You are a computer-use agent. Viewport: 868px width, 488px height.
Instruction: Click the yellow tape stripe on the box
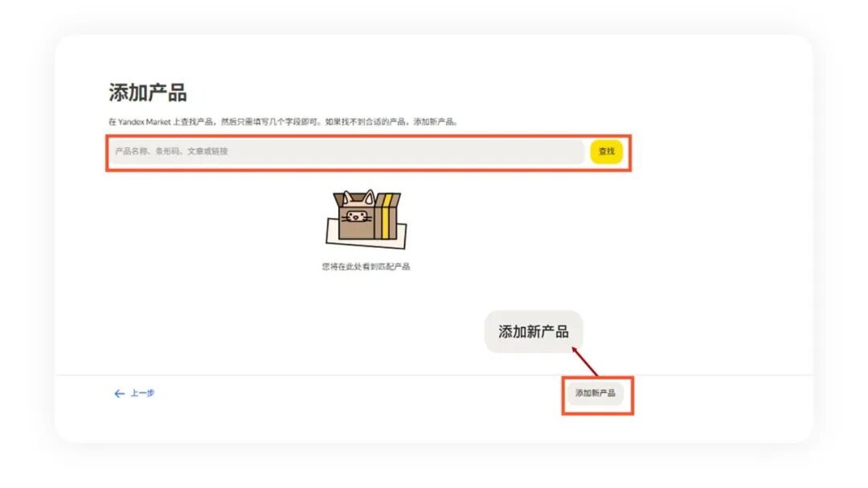click(384, 216)
